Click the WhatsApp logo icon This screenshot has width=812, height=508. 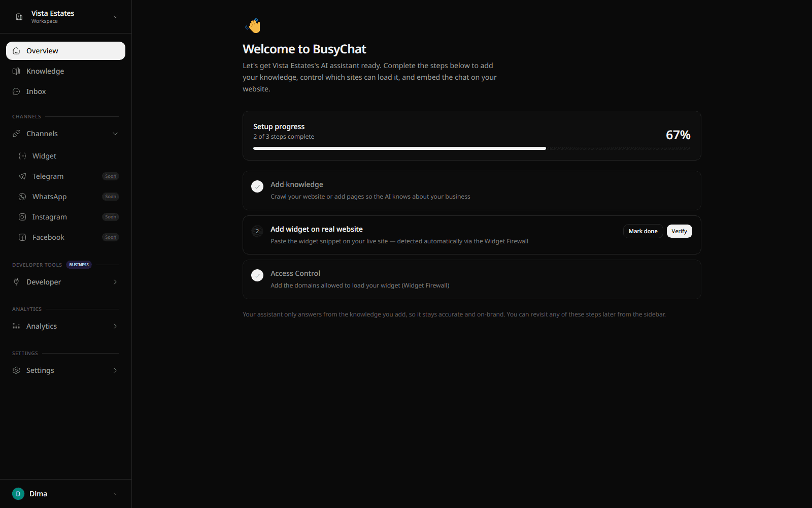tap(22, 197)
